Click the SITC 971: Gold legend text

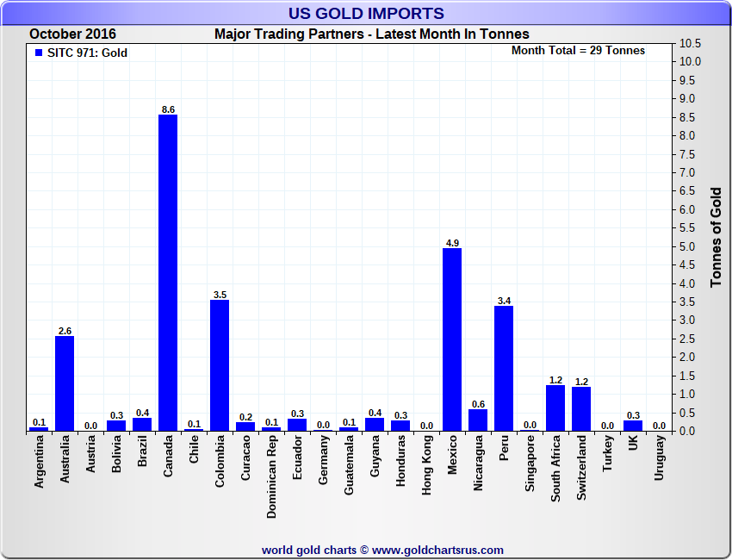(x=87, y=53)
